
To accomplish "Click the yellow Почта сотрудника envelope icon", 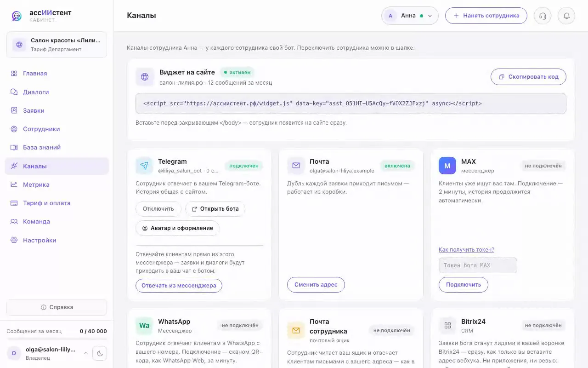I will (x=296, y=330).
